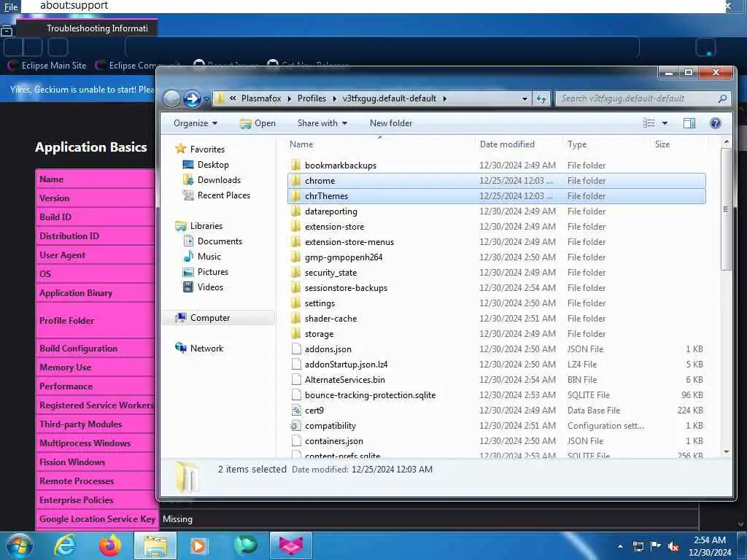747x560 pixels.
Task: Select the extension-store folder
Action: (334, 227)
